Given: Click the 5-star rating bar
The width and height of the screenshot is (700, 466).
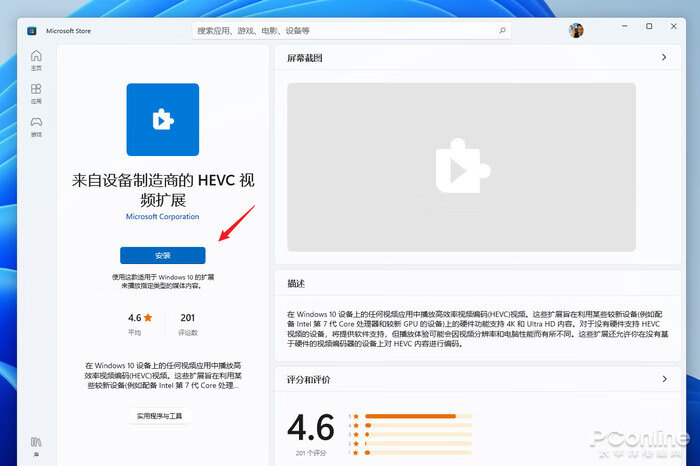Looking at the screenshot, I should tap(418, 416).
